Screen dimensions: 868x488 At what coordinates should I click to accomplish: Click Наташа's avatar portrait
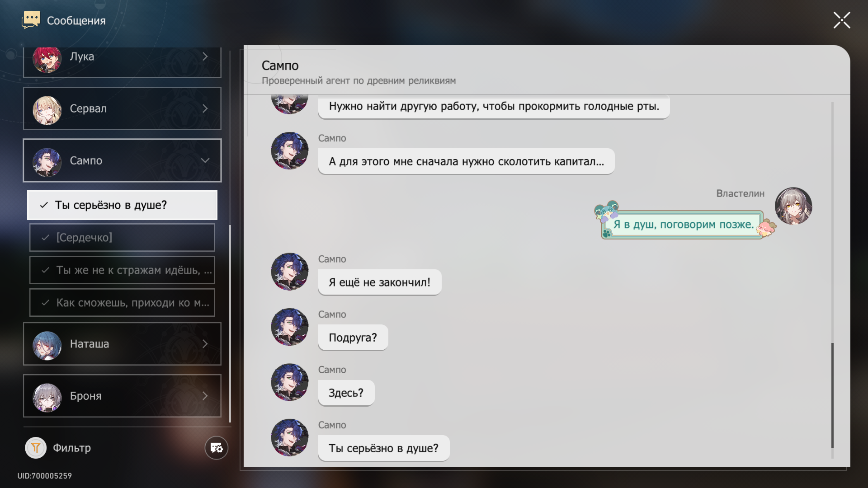47,346
